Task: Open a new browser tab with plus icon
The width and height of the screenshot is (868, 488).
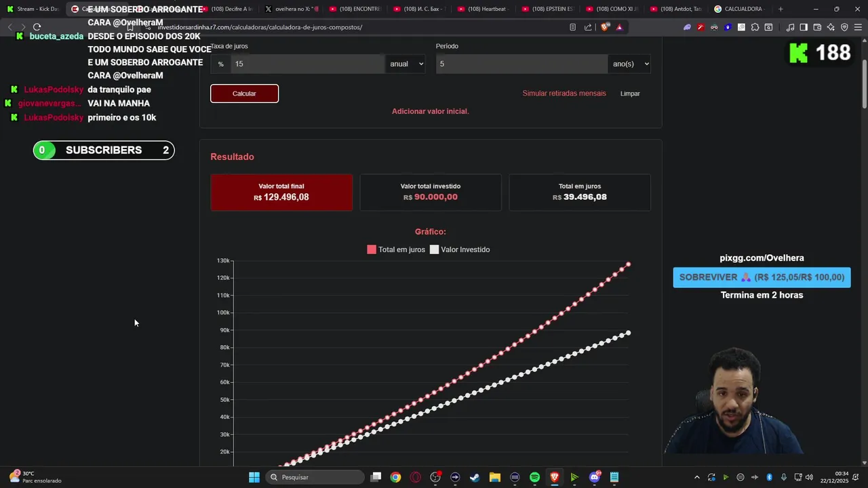Action: (781, 9)
